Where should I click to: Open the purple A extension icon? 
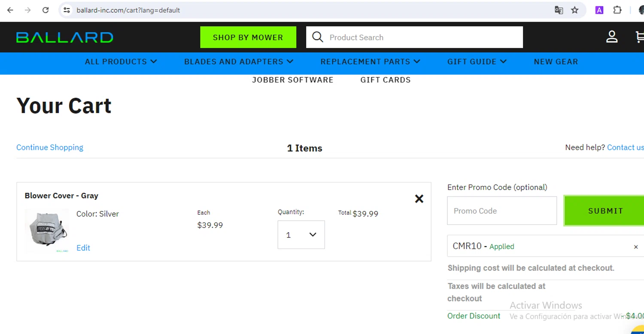(599, 10)
